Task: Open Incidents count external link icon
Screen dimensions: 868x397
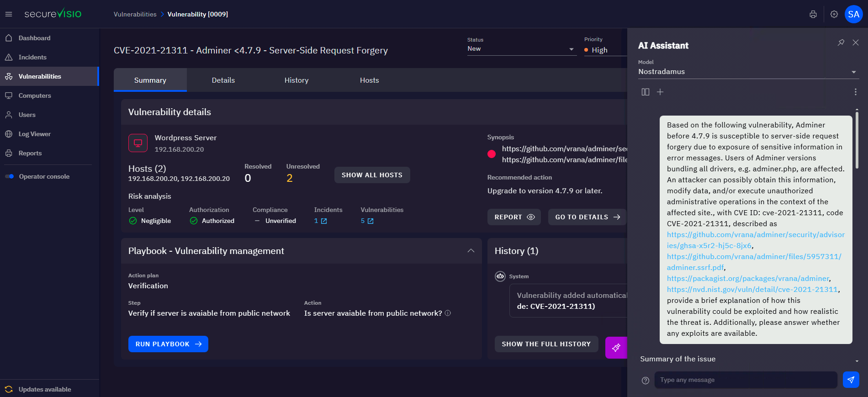Action: click(324, 221)
